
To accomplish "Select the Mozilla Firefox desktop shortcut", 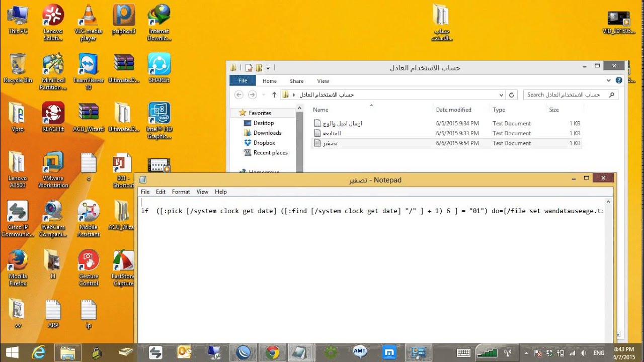I will point(18,267).
